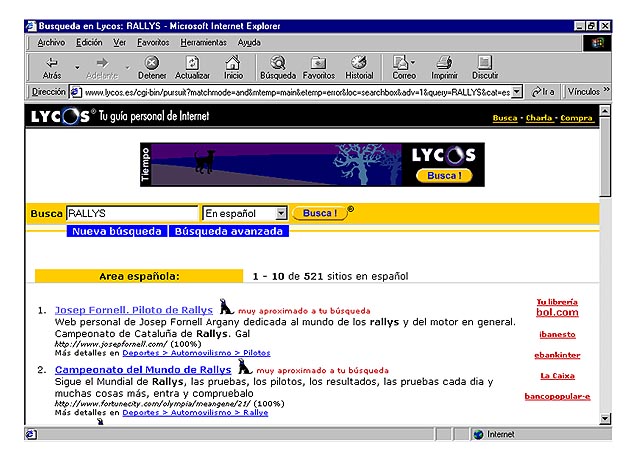Click the Discutir toolbar button
This screenshot has width=634, height=456.
pyautogui.click(x=485, y=68)
